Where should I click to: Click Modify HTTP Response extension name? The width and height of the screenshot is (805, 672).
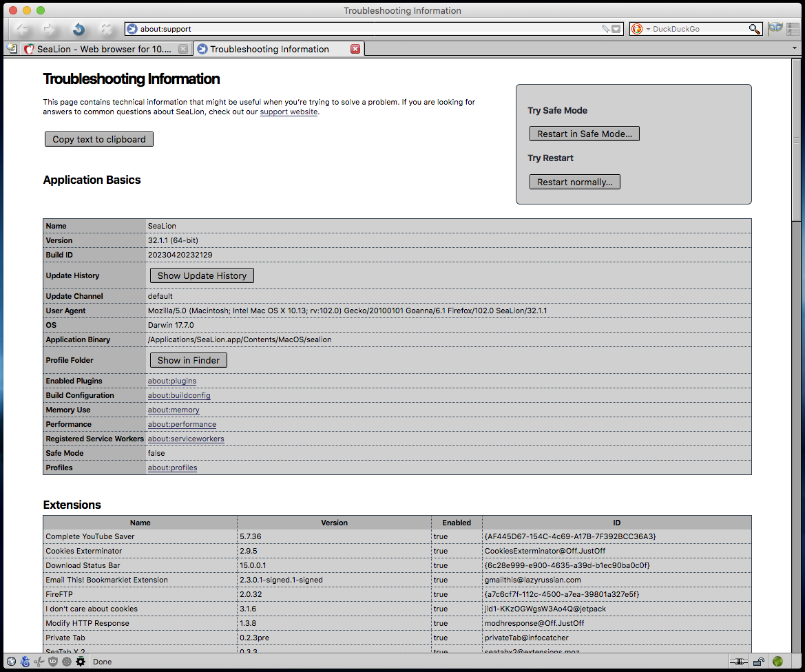click(x=87, y=623)
